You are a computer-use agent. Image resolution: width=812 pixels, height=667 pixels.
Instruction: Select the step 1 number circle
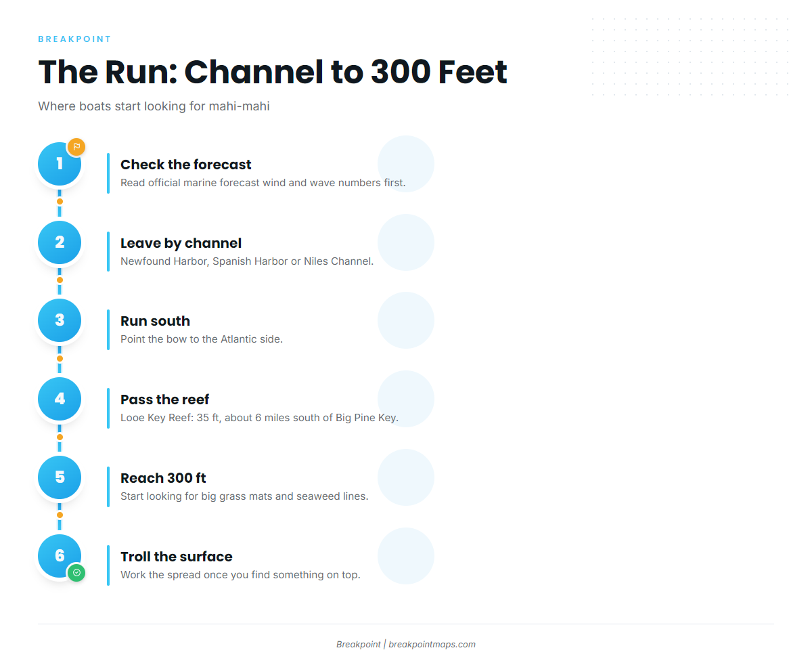60,164
